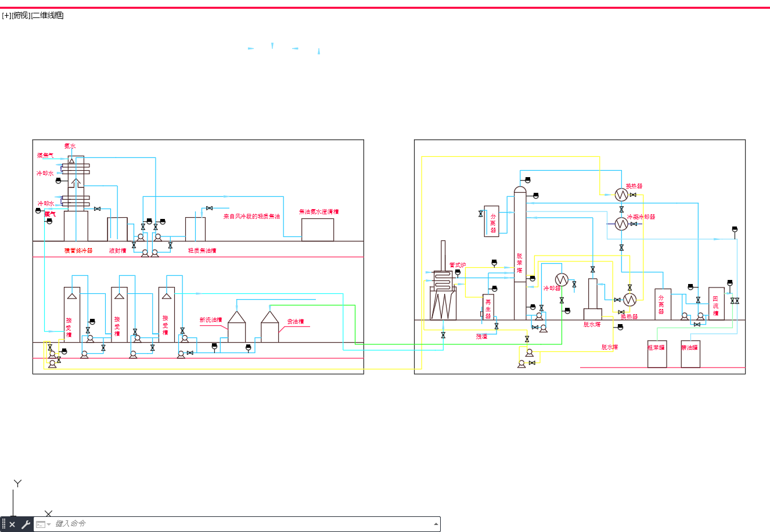The height and width of the screenshot is (532, 770).
Task: Select the 焦油氨水澄清槽 label
Action: pyautogui.click(x=319, y=212)
